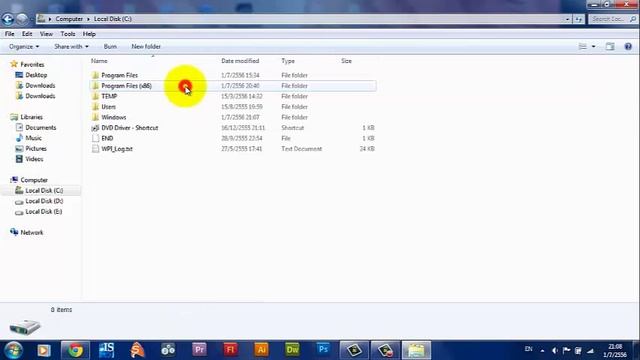Show hidden tray icons arrow
Viewport: 640px width, 360px height.
542,351
